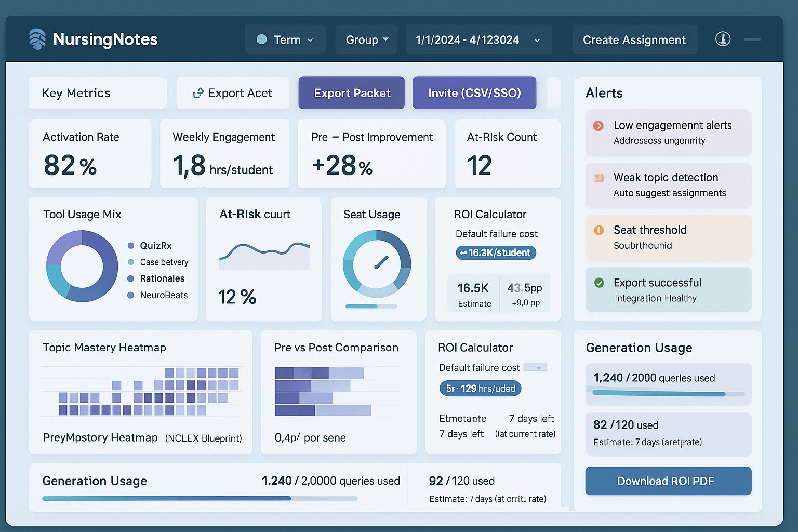The height and width of the screenshot is (532, 798).
Task: Open the Group dropdown
Action: (366, 39)
